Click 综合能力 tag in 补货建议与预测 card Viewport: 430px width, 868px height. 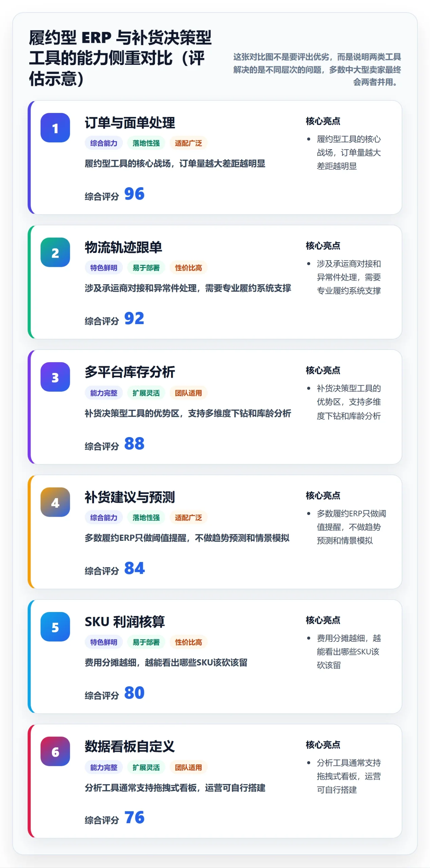point(104,517)
